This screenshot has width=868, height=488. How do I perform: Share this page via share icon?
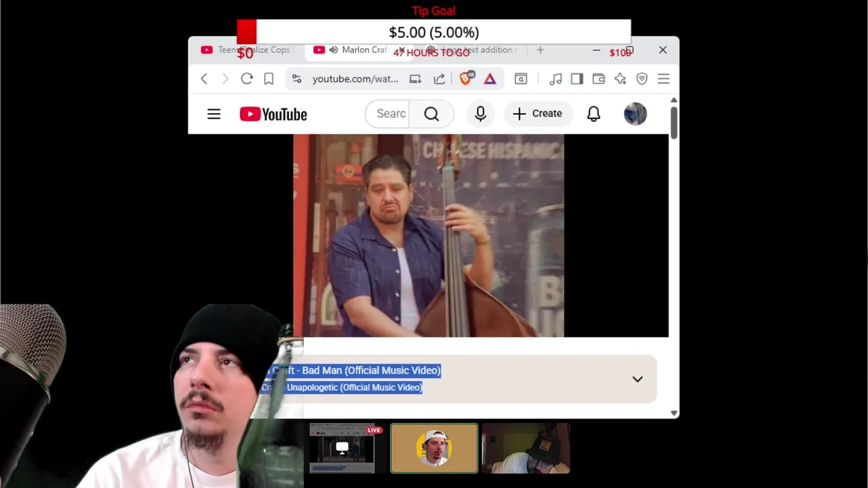pos(439,79)
